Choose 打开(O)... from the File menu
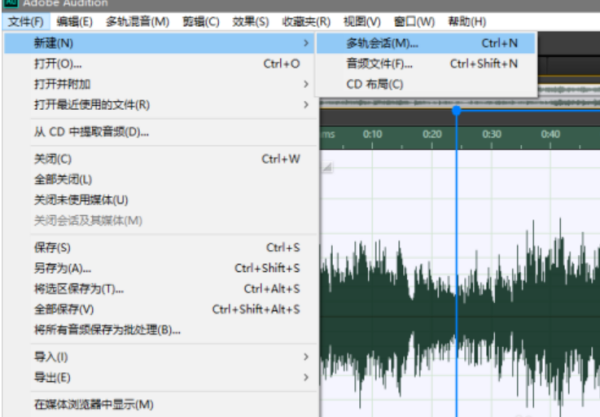 coord(160,64)
